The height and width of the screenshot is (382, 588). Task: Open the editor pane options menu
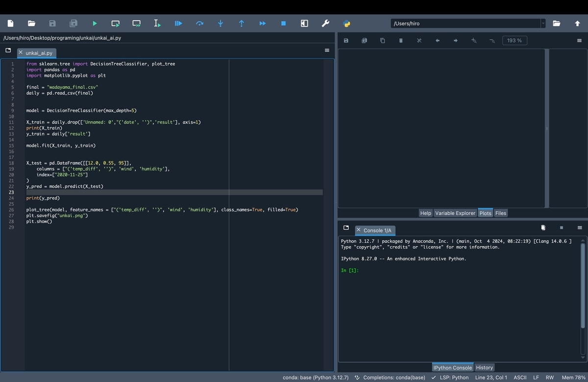(327, 51)
